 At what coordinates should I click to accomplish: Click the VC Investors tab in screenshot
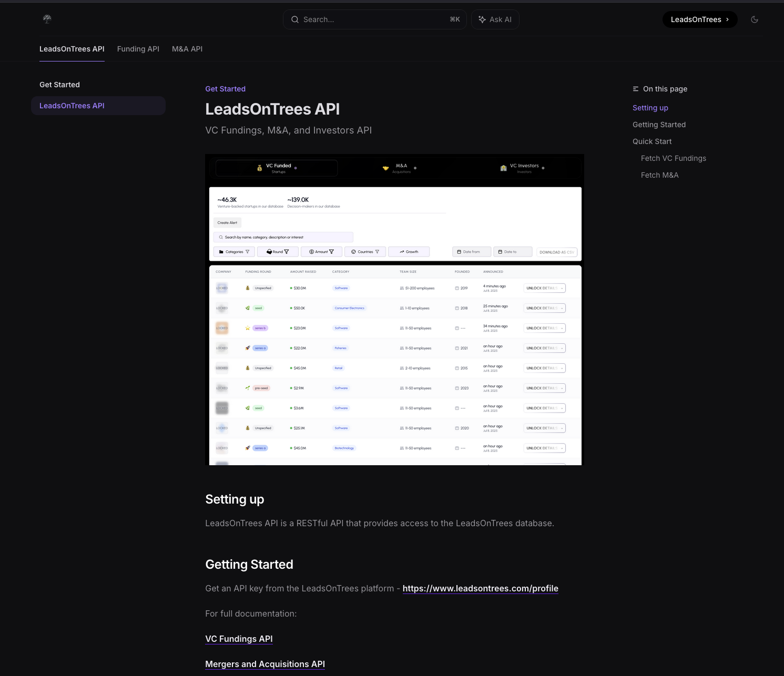[524, 168]
